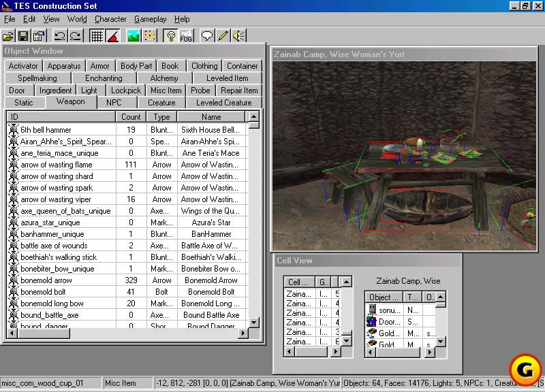Viewport: 545px width, 392px height.
Task: Switch to the Armor tab
Action: pos(99,66)
